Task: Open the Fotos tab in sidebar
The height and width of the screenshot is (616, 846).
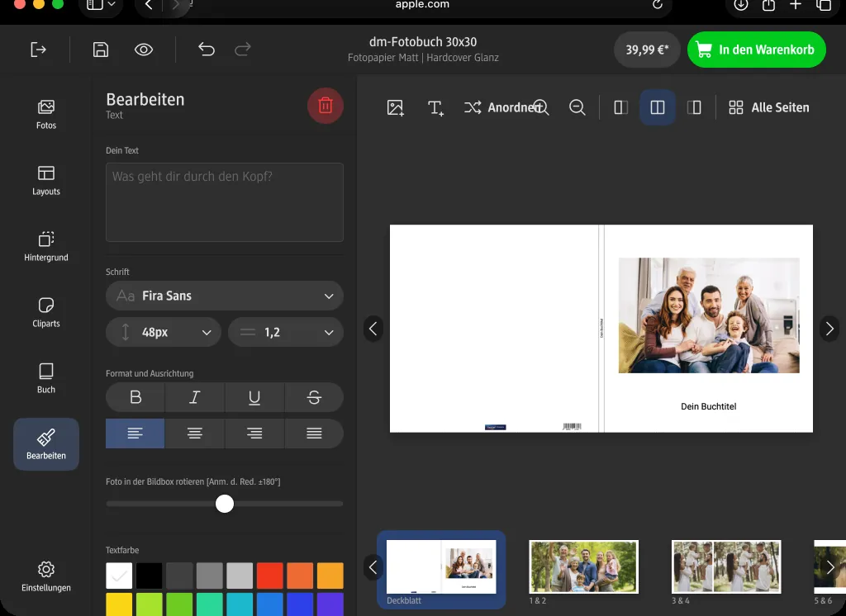Action: pyautogui.click(x=46, y=114)
